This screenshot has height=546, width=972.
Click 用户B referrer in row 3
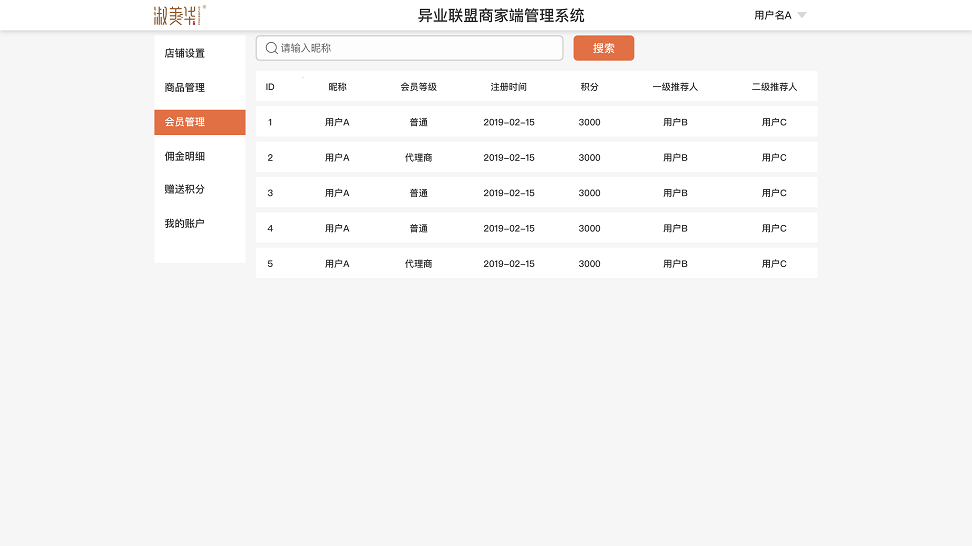(x=675, y=193)
